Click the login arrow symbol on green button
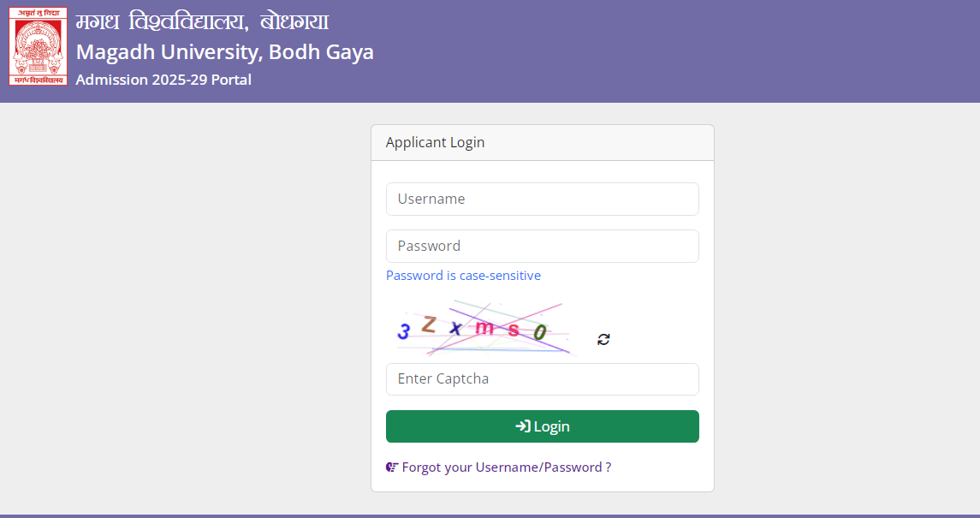980x518 pixels. [x=523, y=426]
